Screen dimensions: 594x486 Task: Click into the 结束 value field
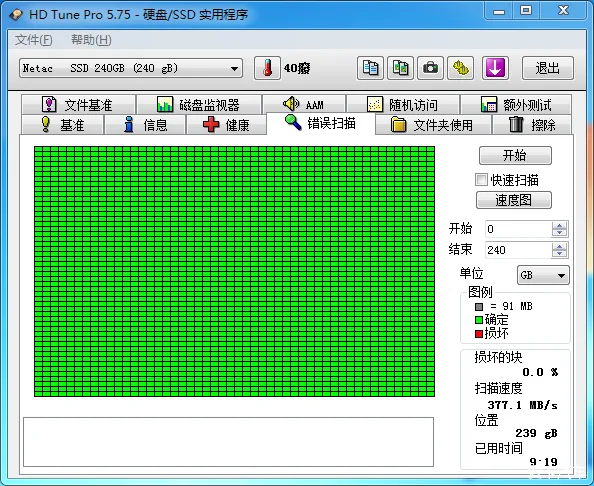coord(518,250)
